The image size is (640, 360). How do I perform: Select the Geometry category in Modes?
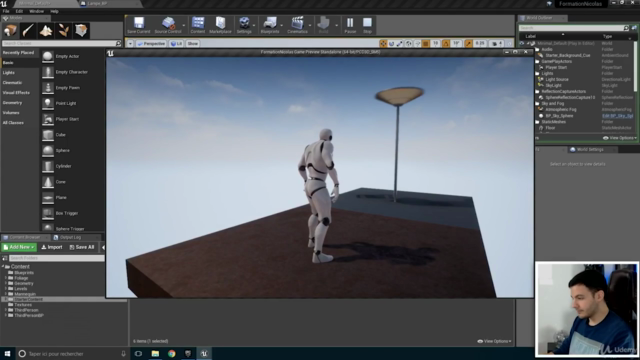point(12,103)
